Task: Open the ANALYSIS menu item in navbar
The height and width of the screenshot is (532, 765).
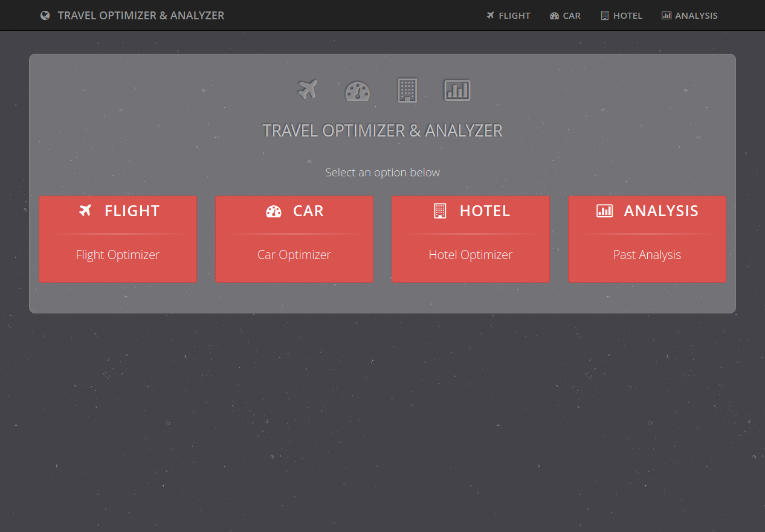Action: [x=689, y=16]
